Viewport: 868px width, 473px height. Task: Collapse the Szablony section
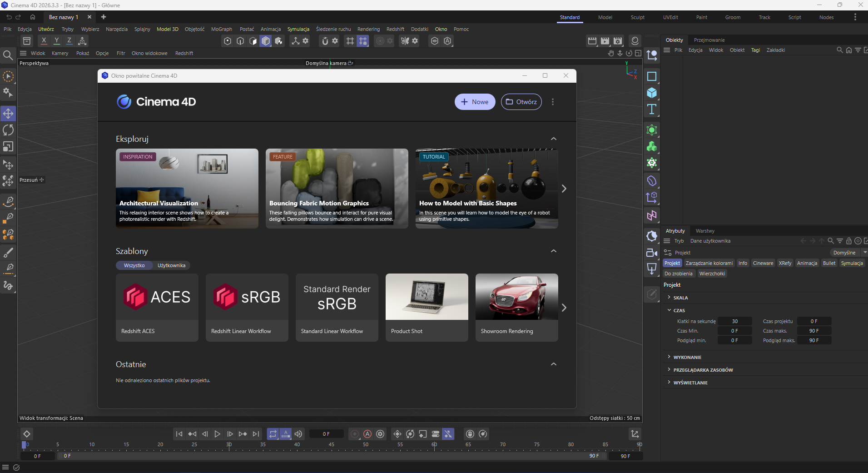(554, 251)
